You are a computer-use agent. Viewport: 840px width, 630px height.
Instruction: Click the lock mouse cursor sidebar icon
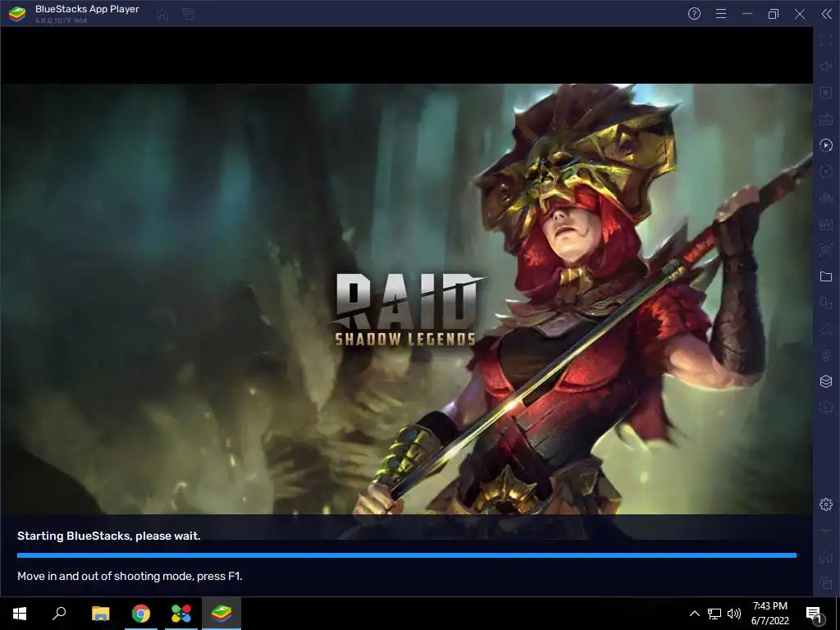(826, 93)
